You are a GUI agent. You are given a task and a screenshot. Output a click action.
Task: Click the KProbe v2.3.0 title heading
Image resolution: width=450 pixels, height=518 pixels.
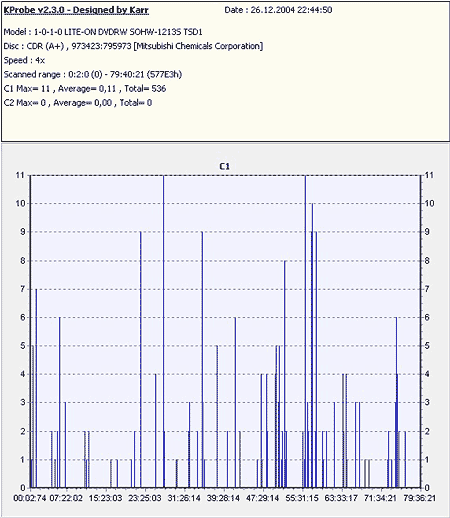76,10
